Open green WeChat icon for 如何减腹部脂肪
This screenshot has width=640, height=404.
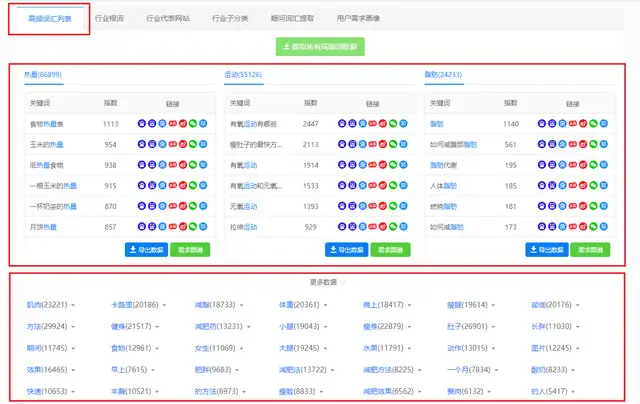(x=593, y=144)
